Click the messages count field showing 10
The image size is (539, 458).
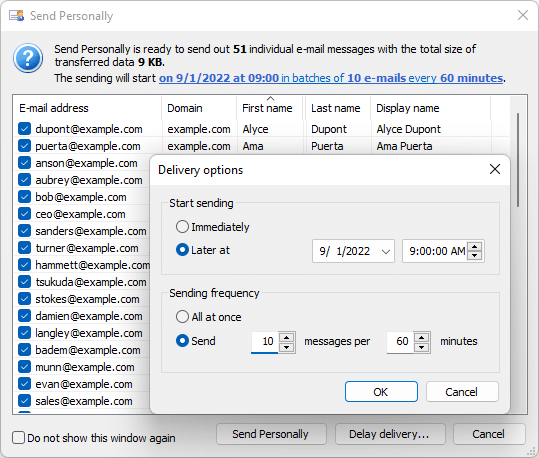point(264,341)
